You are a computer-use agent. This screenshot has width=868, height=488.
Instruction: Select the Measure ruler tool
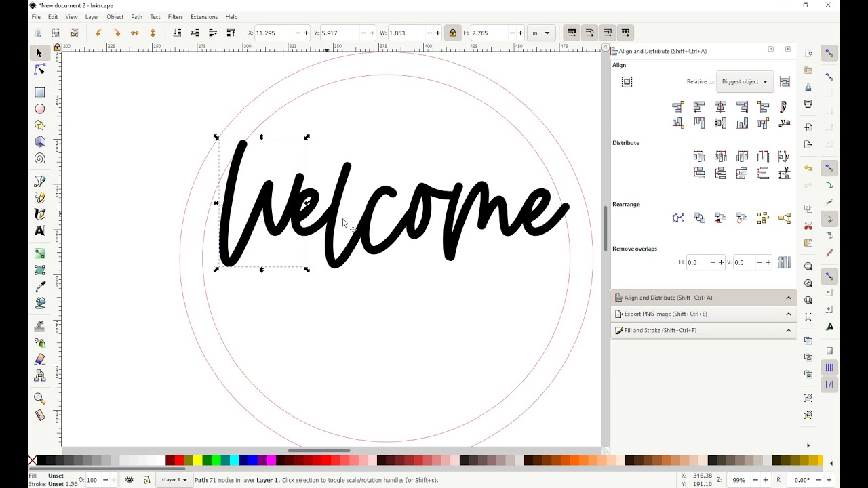(39, 415)
